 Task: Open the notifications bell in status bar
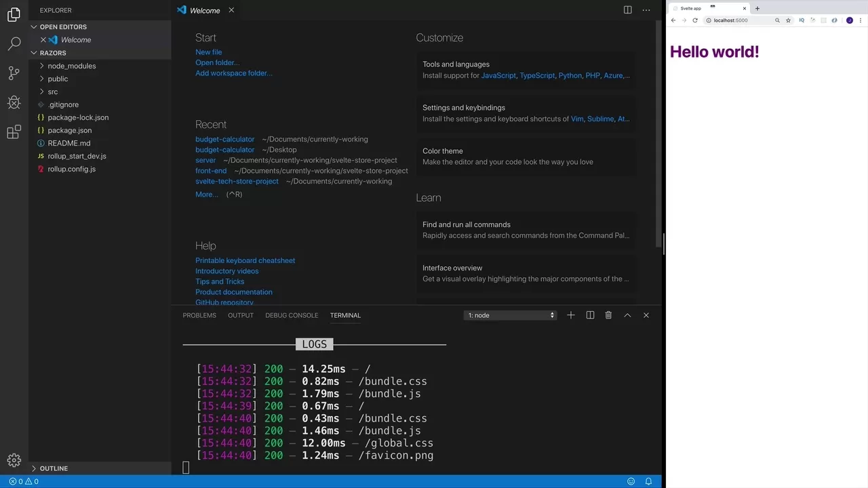tap(648, 481)
